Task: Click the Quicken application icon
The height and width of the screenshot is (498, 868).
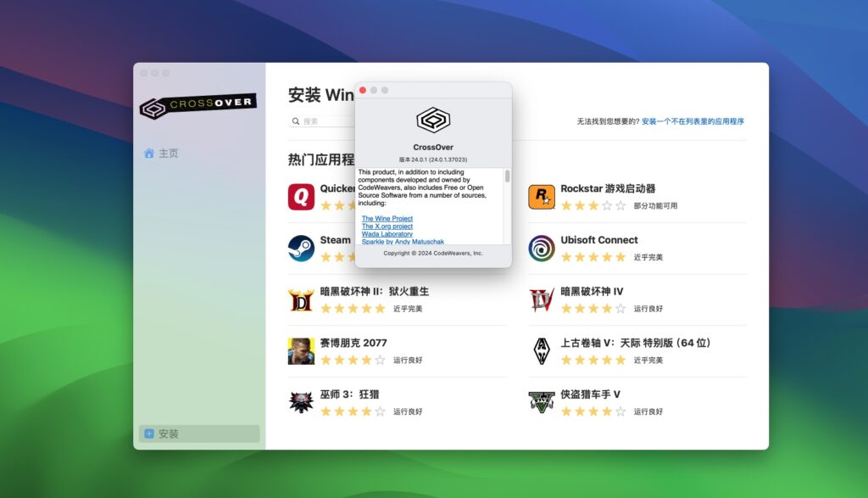Action: tap(302, 196)
